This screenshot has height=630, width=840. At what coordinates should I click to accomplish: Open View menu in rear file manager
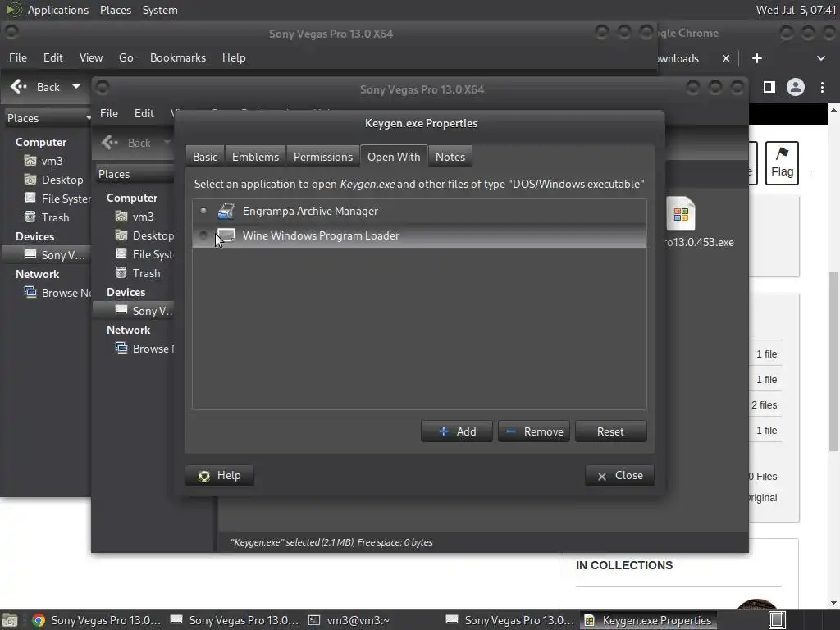(x=91, y=58)
